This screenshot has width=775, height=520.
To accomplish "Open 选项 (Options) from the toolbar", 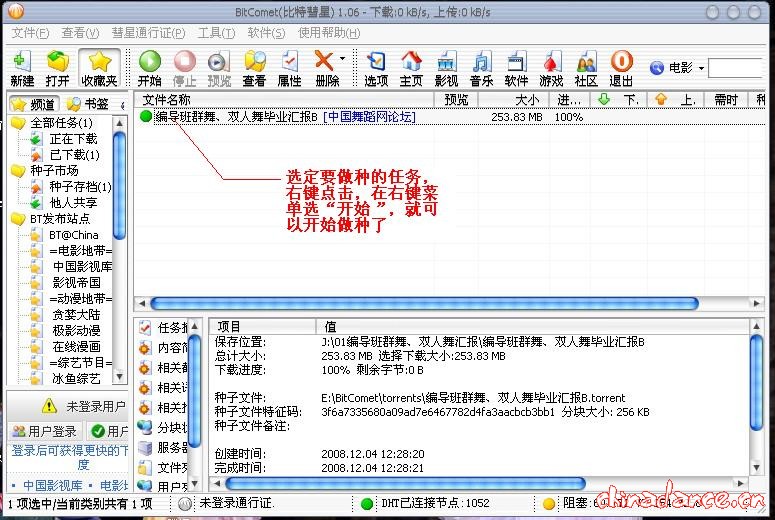I will (x=376, y=68).
